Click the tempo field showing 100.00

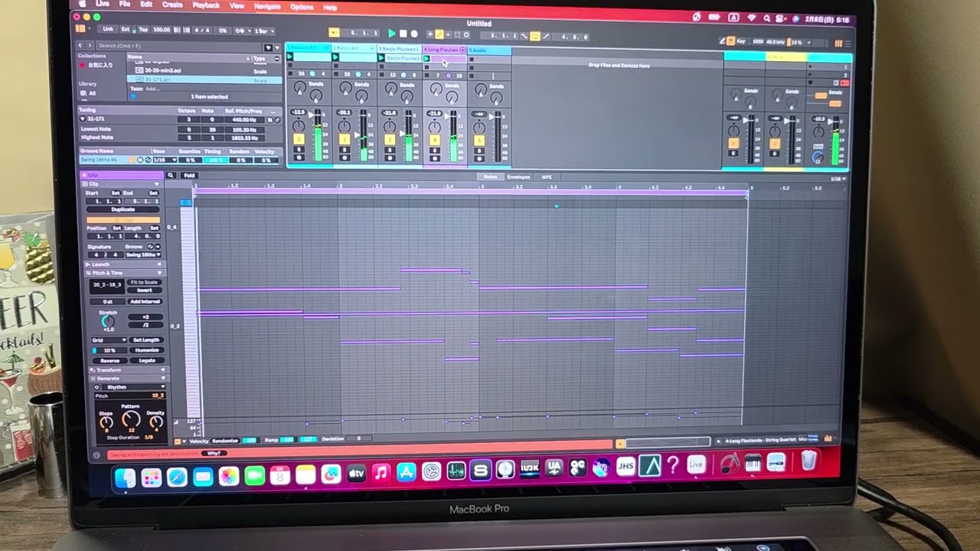[x=161, y=30]
